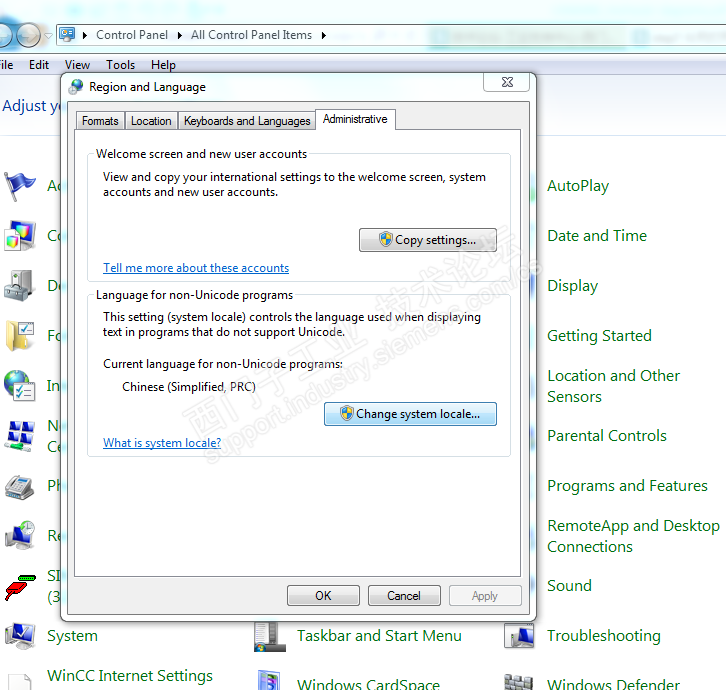Open WinCC Internet Settings text link
The height and width of the screenshot is (690, 726).
[130, 676]
